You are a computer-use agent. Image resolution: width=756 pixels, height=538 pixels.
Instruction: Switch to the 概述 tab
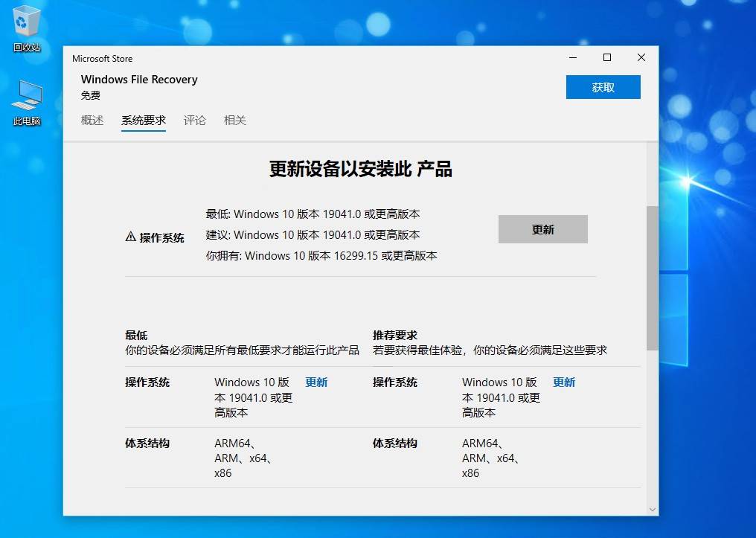pos(92,121)
